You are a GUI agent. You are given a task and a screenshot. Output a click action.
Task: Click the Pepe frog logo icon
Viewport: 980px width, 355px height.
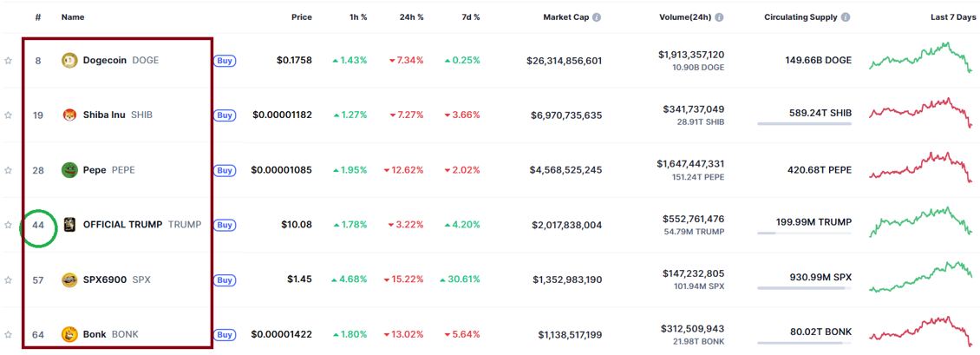click(70, 170)
